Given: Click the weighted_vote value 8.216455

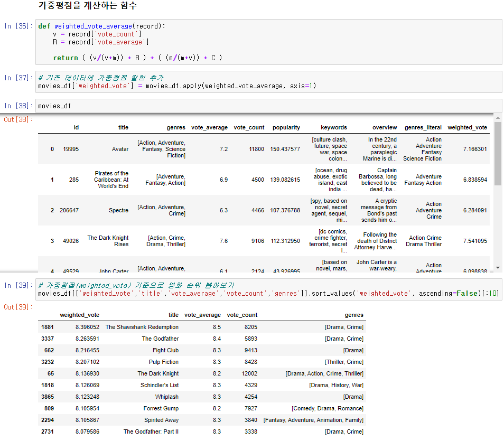Looking at the screenshot, I should [x=87, y=350].
